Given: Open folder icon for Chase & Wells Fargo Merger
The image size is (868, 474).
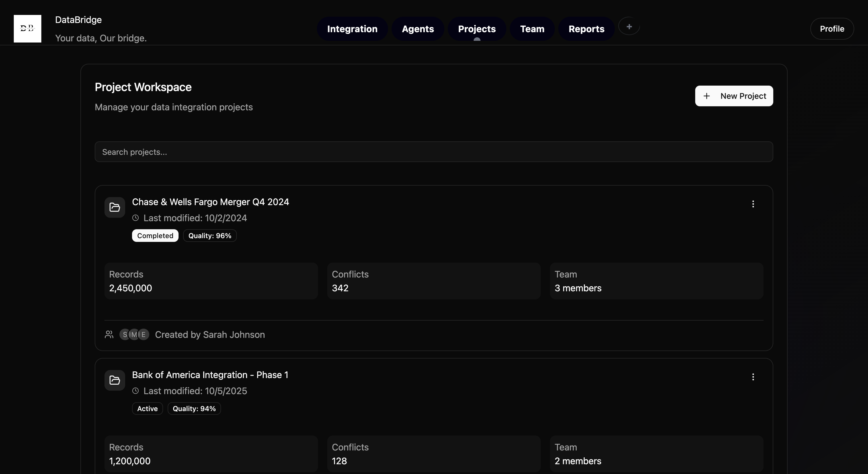Looking at the screenshot, I should coord(115,207).
